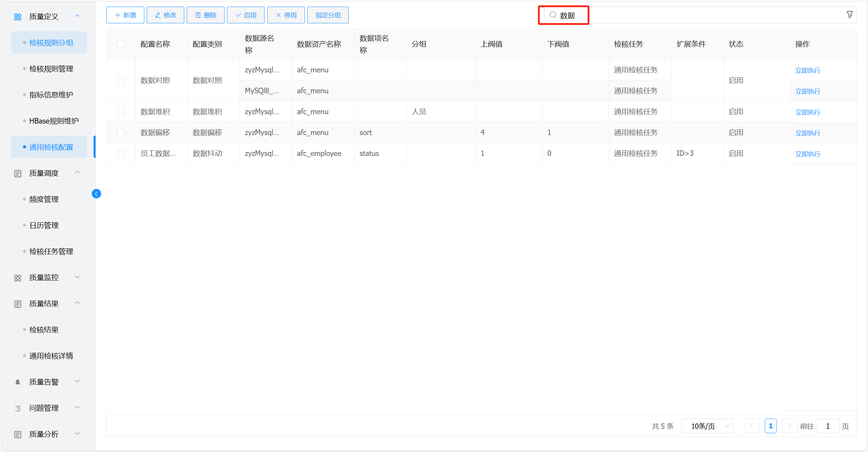
Task: Select the 数据偏移 row checkbox
Action: [x=121, y=133]
